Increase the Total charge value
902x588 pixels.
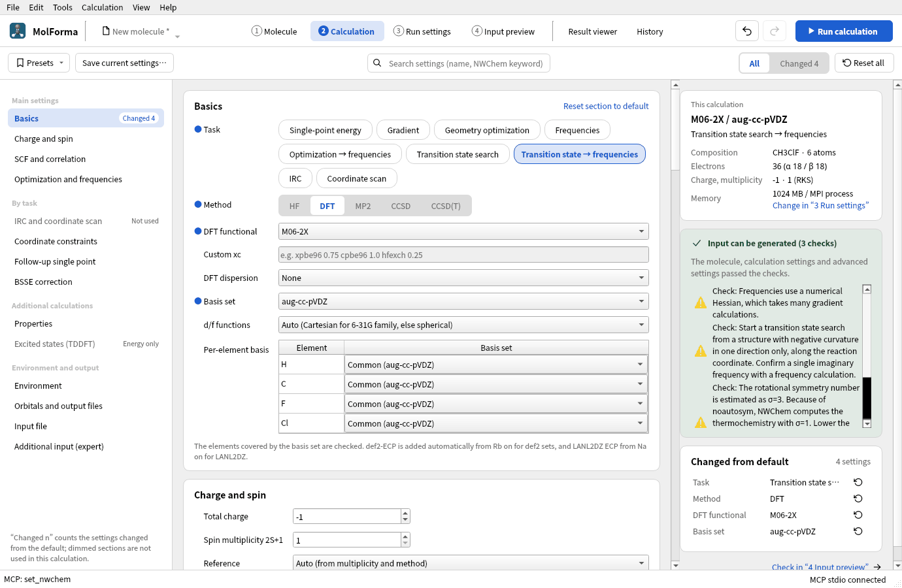pyautogui.click(x=405, y=513)
